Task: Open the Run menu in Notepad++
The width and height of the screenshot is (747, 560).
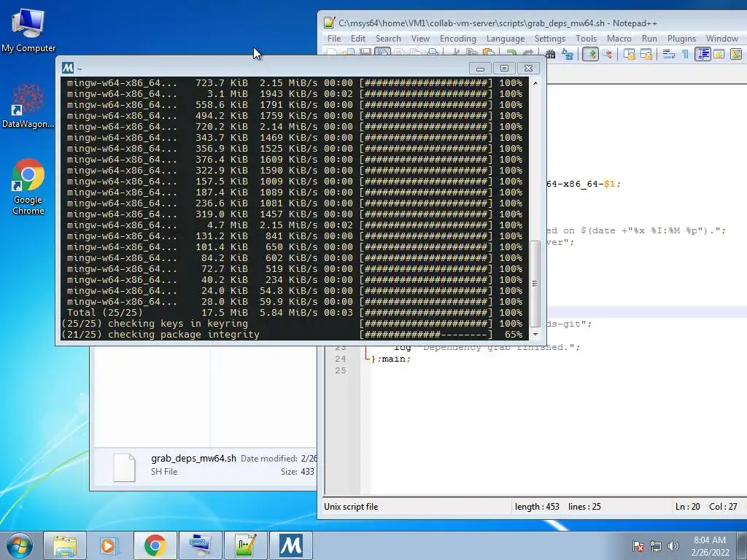Action: point(649,39)
